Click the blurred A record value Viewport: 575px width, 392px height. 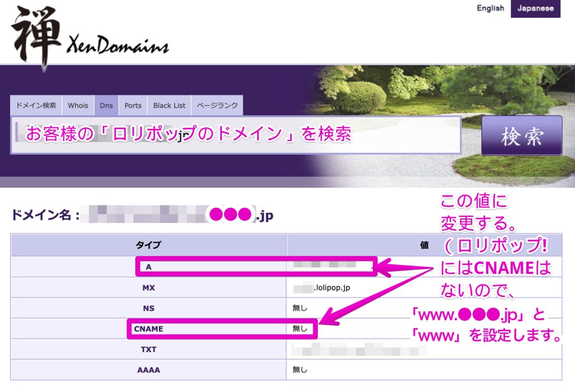coord(325,265)
